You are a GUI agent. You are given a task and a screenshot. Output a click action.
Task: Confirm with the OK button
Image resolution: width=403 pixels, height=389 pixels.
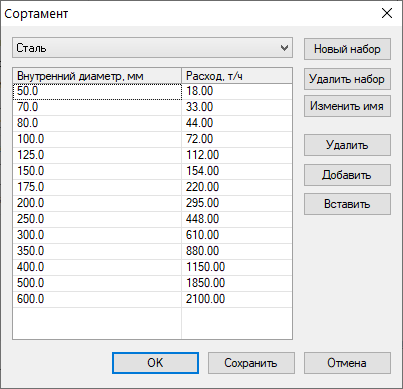coord(155,363)
